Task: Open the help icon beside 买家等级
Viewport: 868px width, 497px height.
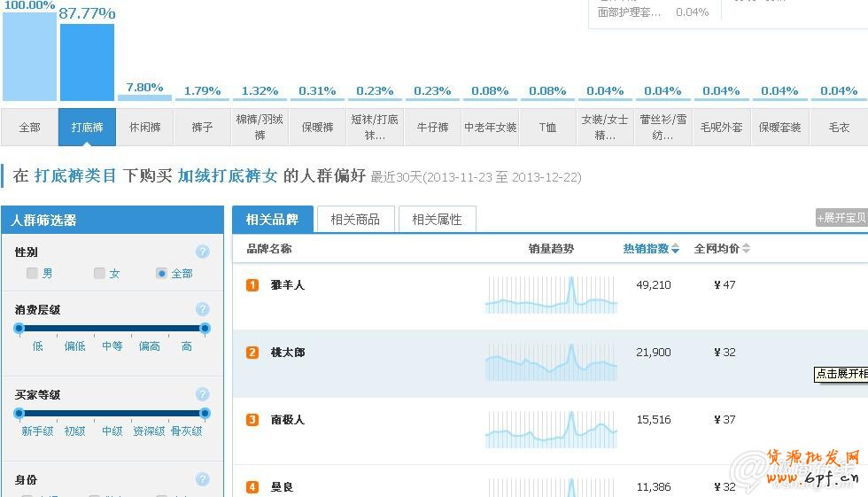Action: click(202, 394)
